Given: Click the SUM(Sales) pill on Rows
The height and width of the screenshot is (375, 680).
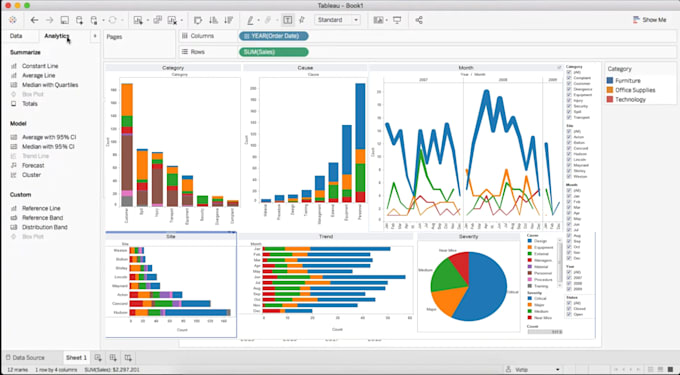Looking at the screenshot, I should [x=274, y=52].
